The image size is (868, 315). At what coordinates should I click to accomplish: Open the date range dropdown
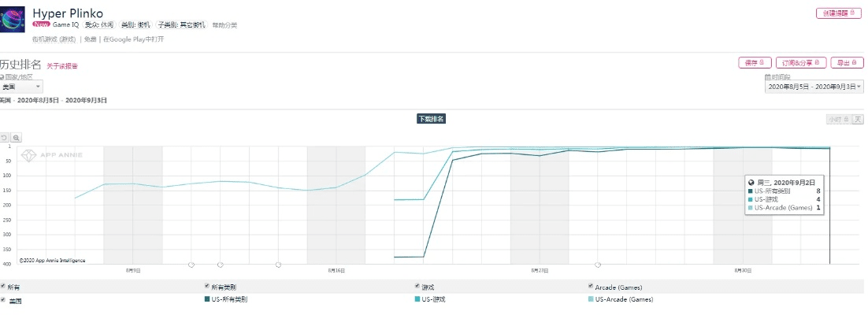click(814, 87)
